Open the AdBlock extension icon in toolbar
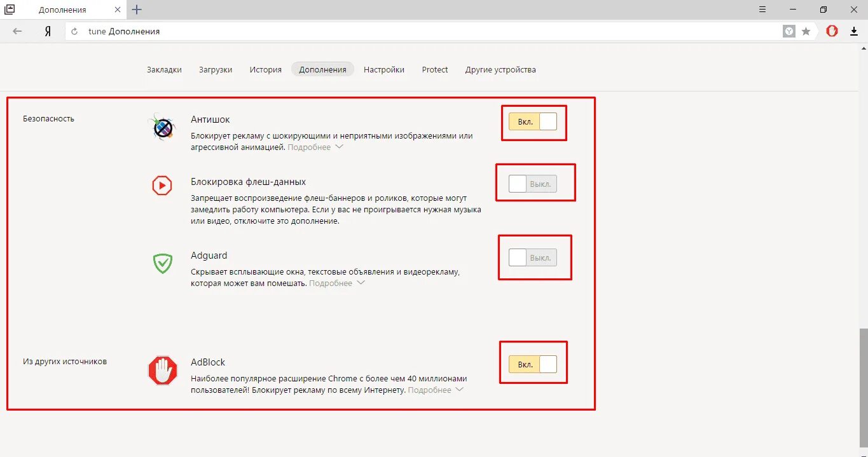 [832, 31]
